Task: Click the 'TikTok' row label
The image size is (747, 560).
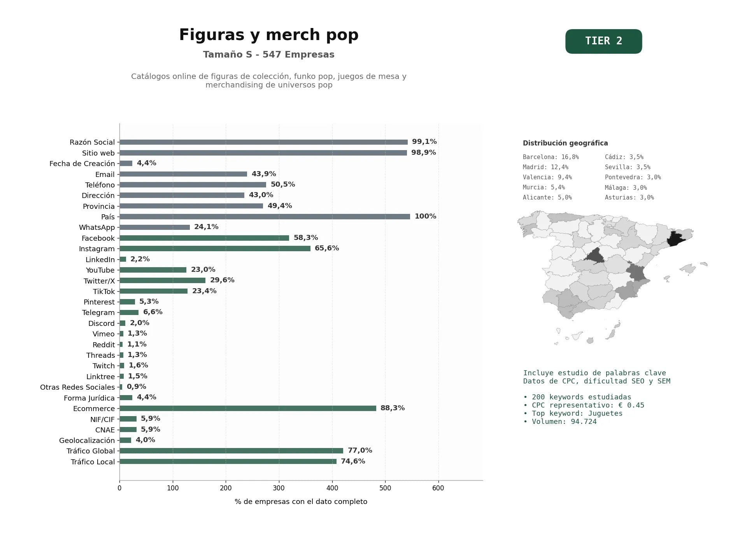Action: pos(104,291)
